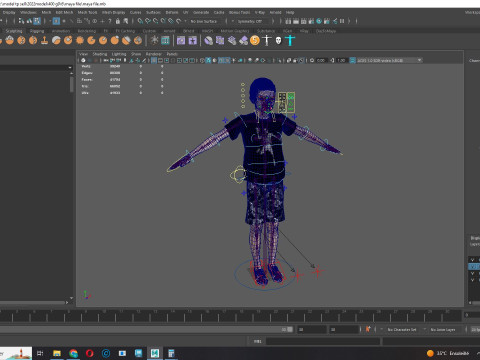Click the select by object type icon
Screen dimensions: 480x360
pos(29,21)
